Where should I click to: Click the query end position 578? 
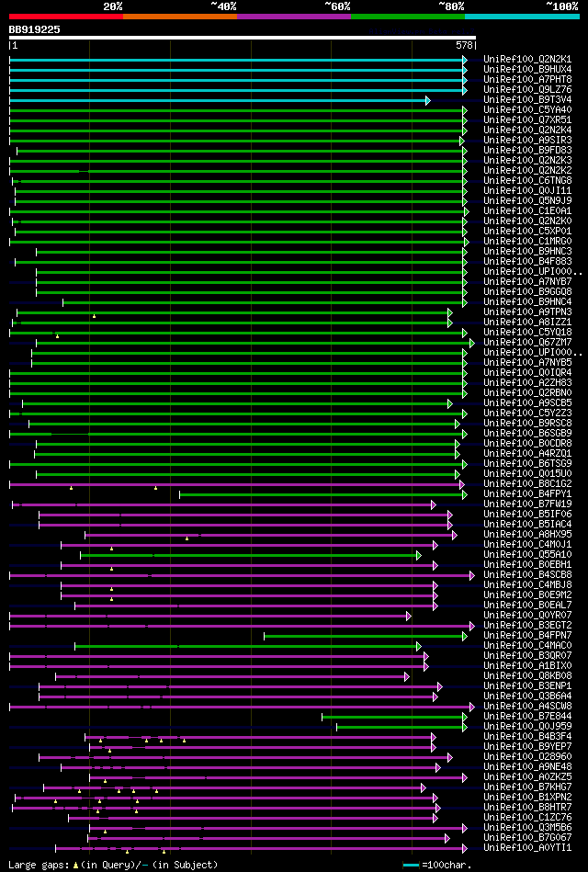465,46
